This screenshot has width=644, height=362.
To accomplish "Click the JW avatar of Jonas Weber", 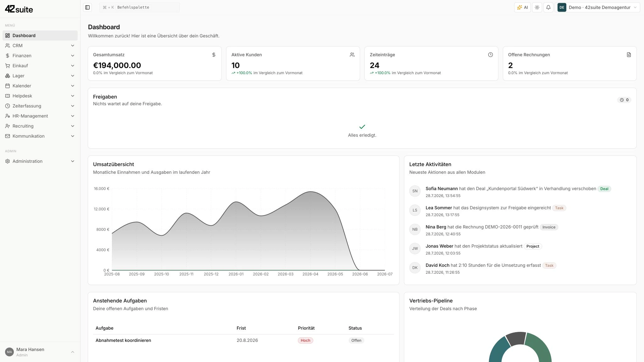I will coord(415,249).
